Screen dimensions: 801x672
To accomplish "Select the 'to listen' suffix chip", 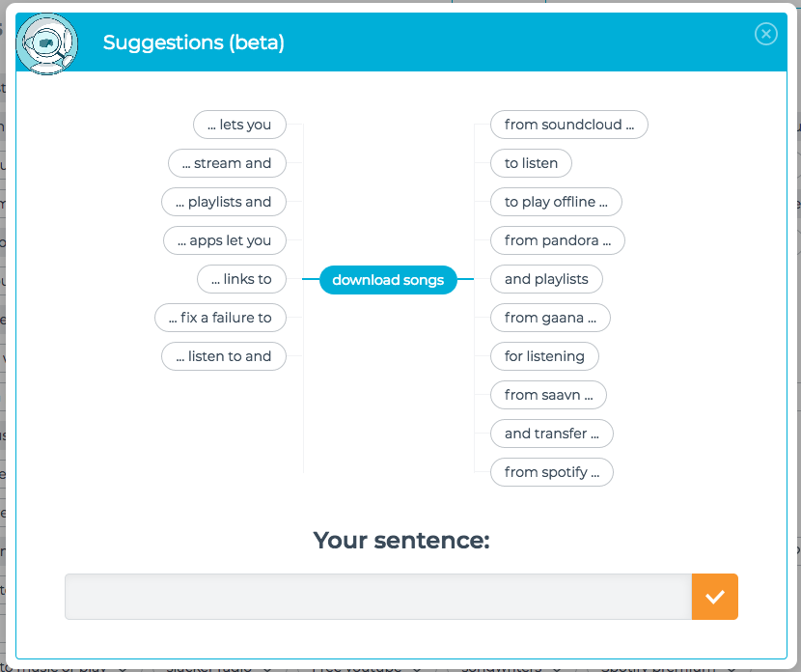I will coord(532,163).
